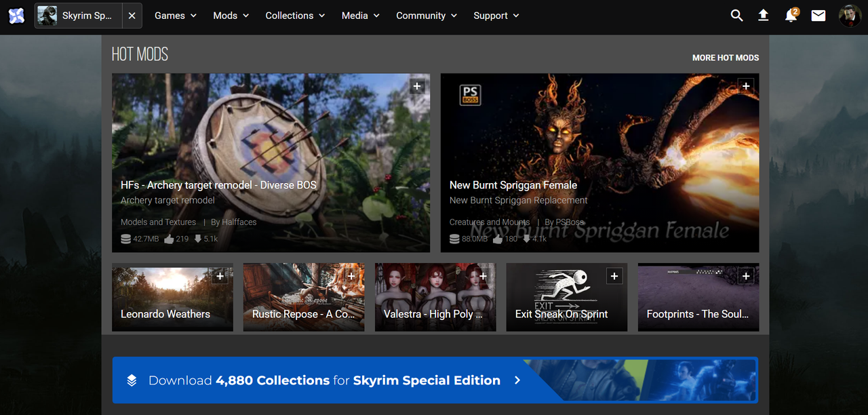Viewport: 868px width, 415px height.
Task: Add Leonardo Weathers with plus icon
Action: point(220,276)
